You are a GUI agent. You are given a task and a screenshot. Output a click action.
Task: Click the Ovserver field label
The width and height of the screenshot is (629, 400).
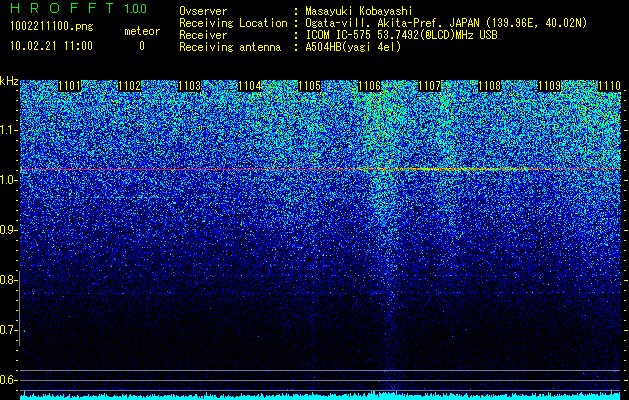pos(203,11)
